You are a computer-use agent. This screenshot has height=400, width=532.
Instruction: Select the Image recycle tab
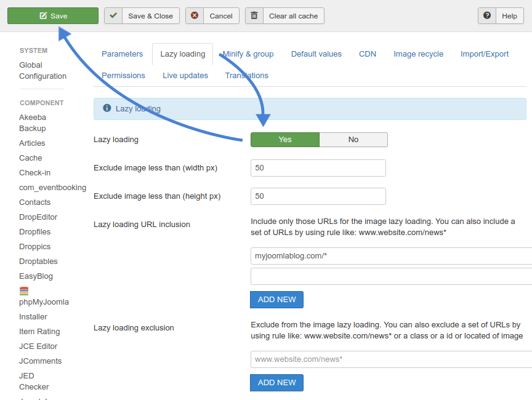[x=418, y=54]
